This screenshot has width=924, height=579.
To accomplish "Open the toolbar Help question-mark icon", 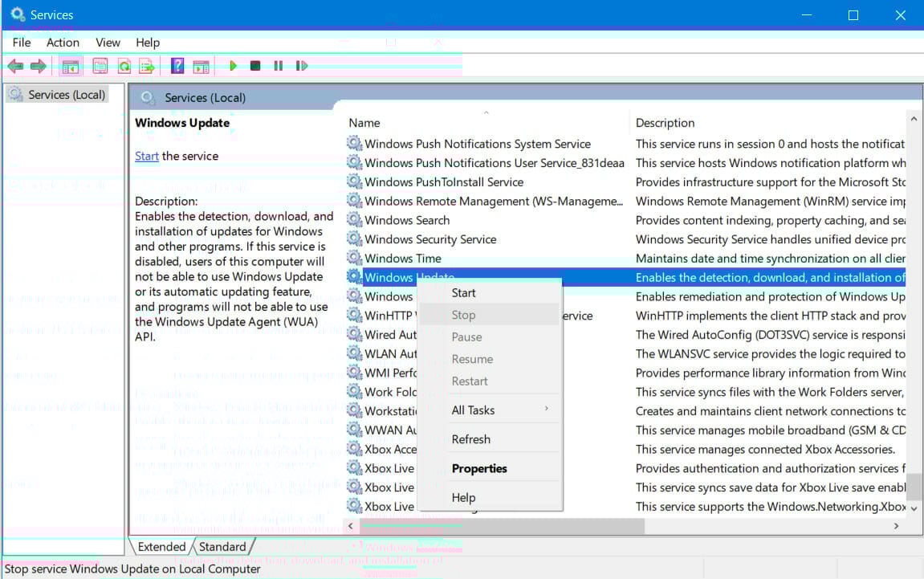I will [x=177, y=66].
